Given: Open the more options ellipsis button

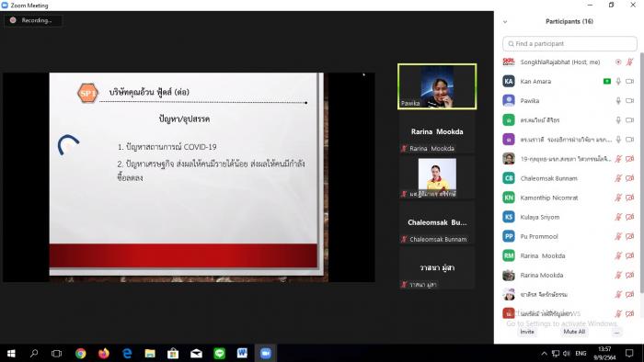Looking at the screenshot, I should point(616,332).
